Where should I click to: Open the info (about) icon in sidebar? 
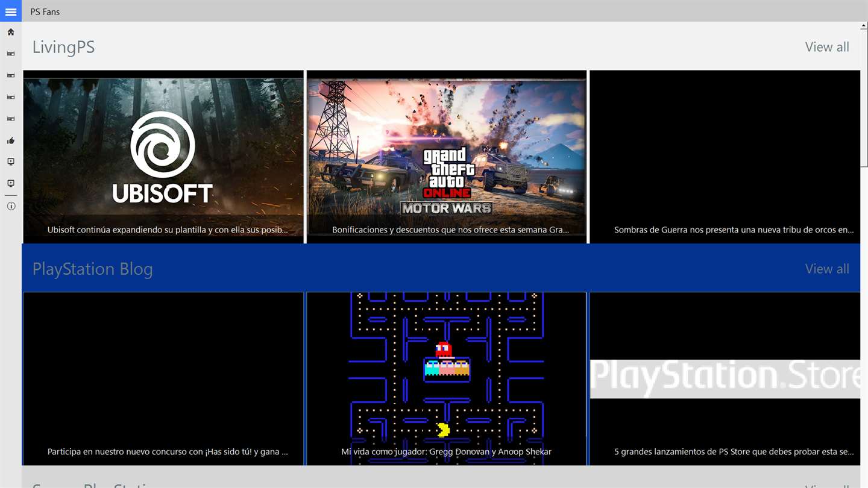click(11, 206)
